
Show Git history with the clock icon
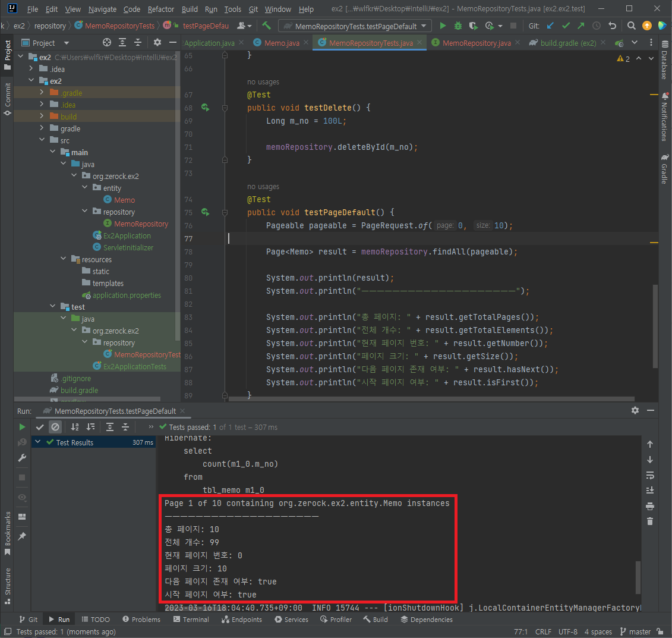[x=596, y=26]
